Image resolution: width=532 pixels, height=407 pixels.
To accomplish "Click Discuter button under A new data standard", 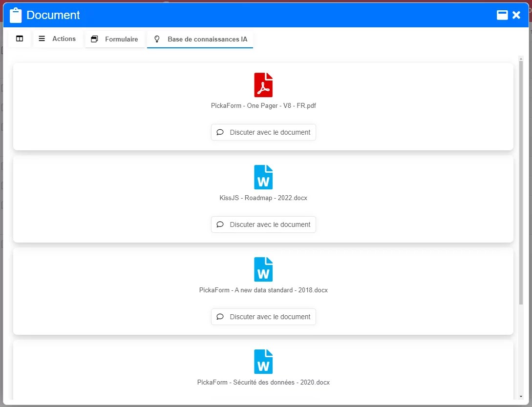I will [263, 317].
